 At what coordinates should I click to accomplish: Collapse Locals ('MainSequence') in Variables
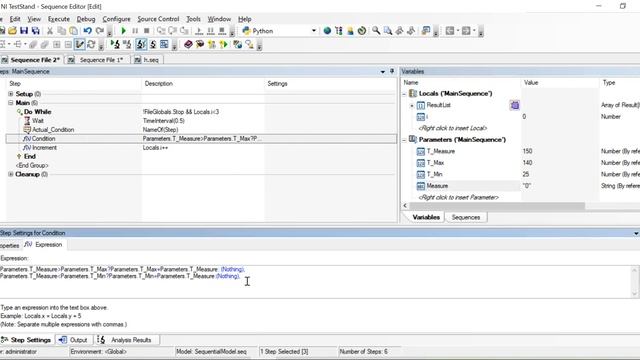[404, 94]
